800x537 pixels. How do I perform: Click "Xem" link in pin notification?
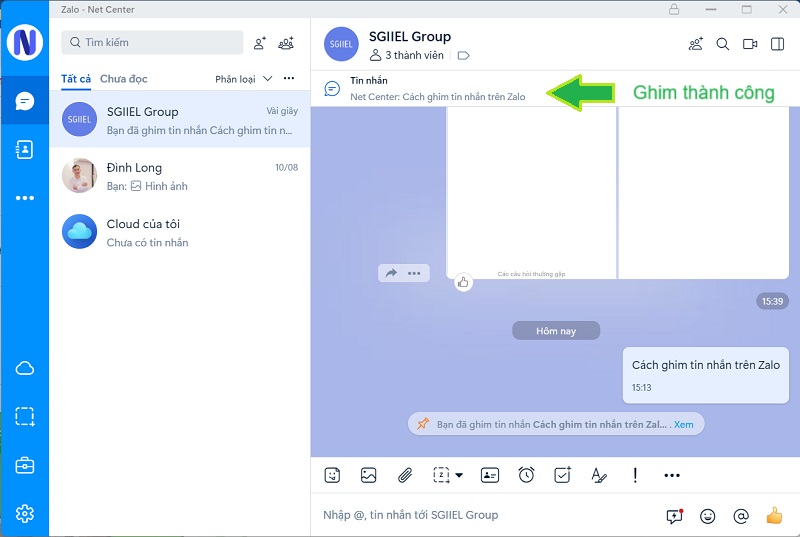(x=684, y=424)
